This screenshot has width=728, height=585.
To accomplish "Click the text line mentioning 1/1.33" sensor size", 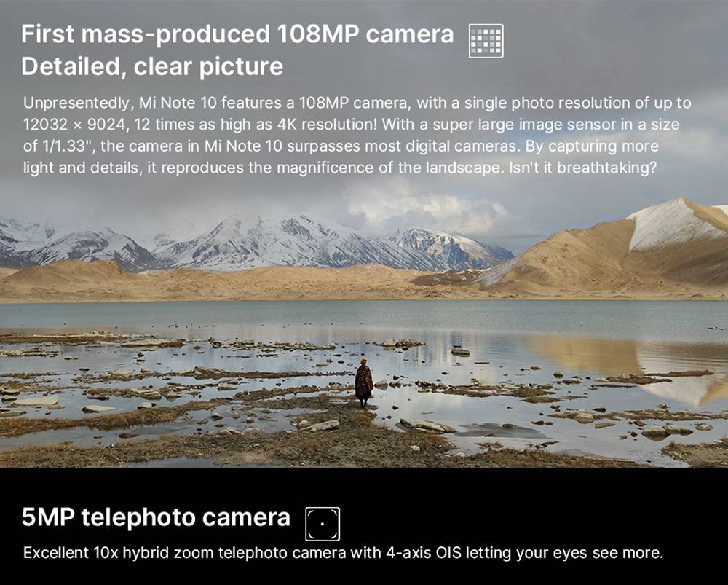I will 341,146.
